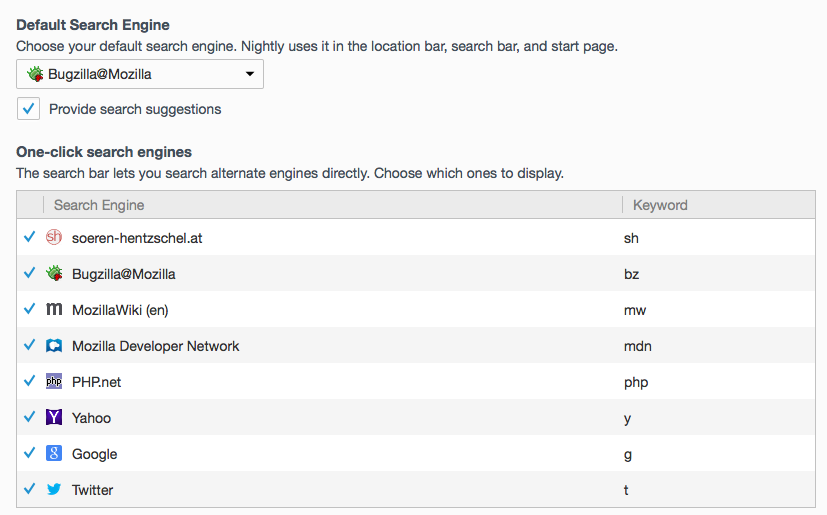Uncheck the Twitter one-click engine
The image size is (827, 515).
coord(29,490)
